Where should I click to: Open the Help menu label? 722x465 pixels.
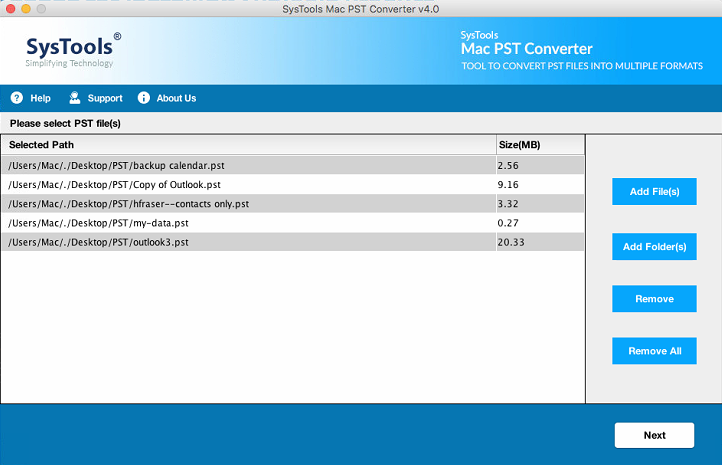point(41,98)
